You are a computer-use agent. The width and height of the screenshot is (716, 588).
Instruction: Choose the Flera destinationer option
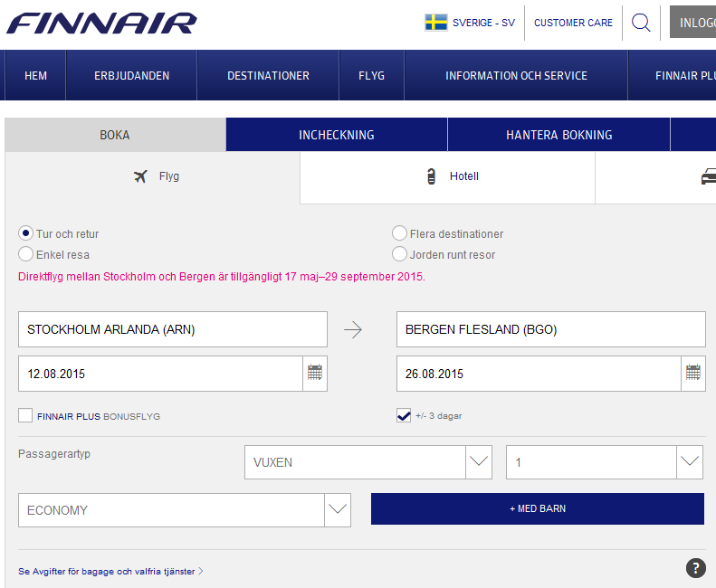(399, 233)
